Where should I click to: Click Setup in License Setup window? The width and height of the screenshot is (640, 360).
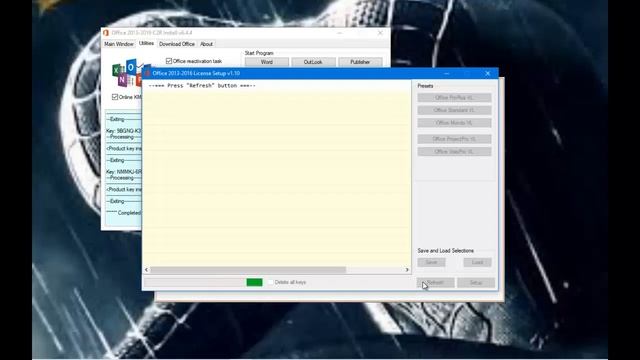pyautogui.click(x=476, y=282)
